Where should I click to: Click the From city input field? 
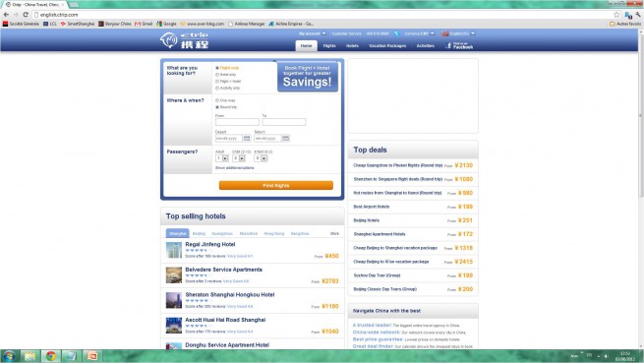click(x=237, y=122)
